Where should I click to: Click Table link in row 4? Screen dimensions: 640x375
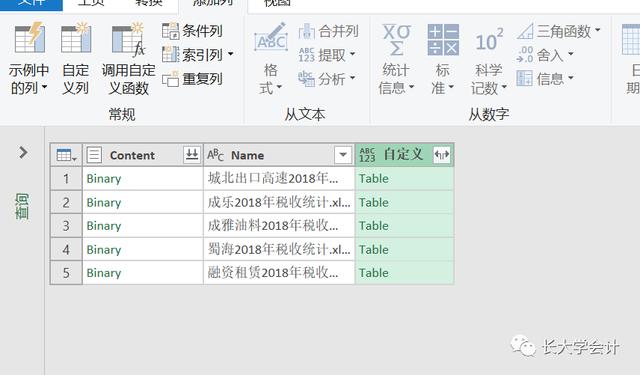pos(373,249)
